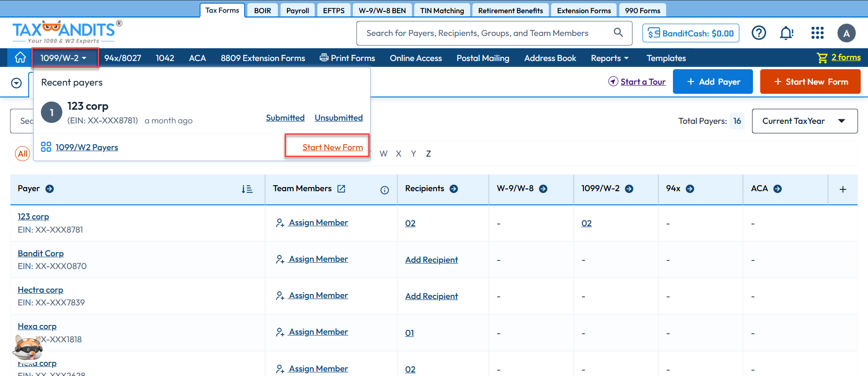The width and height of the screenshot is (868, 376).
Task: Click the arrow icon next to W-9/W-8 header
Action: 543,188
